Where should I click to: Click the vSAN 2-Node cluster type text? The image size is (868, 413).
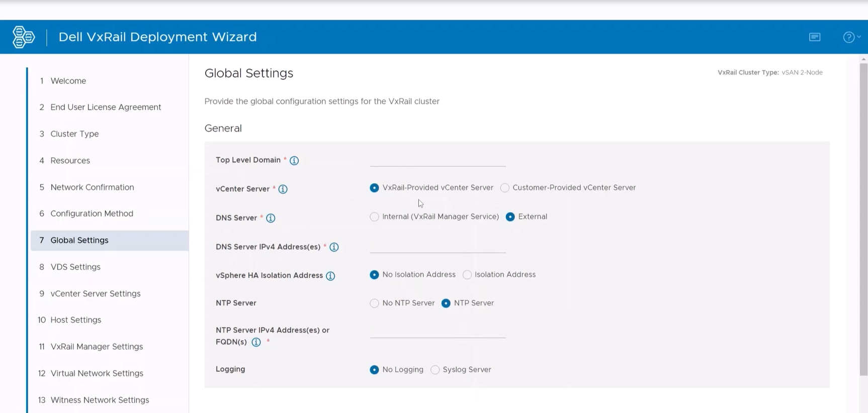[802, 72]
